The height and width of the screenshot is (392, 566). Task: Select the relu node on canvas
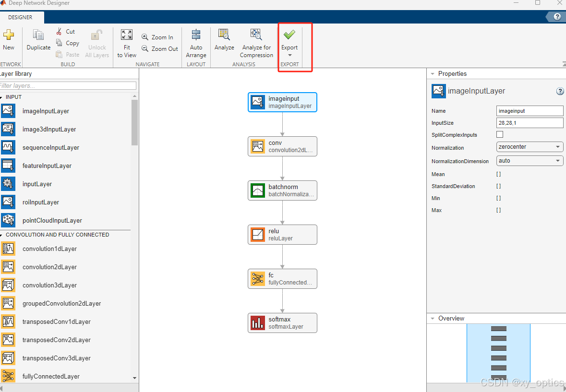click(x=282, y=235)
